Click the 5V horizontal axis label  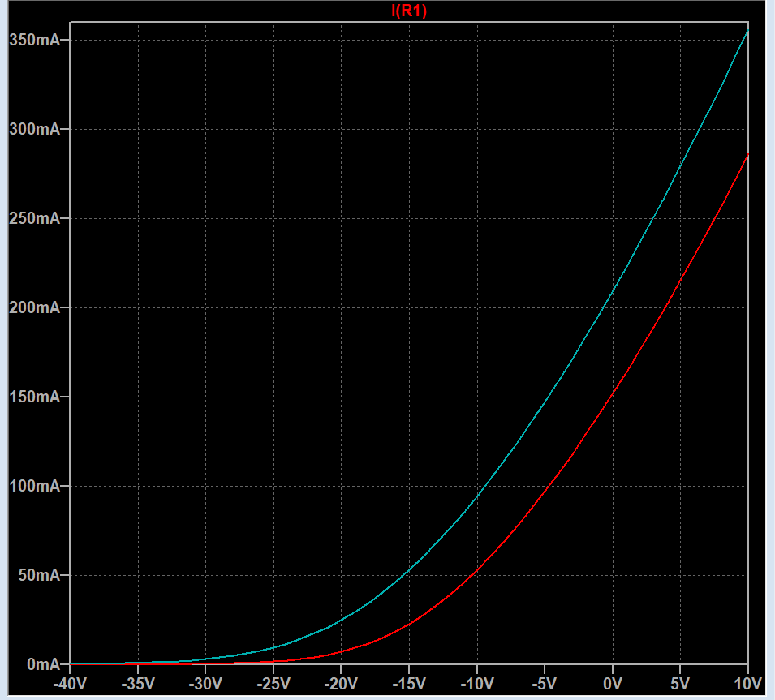click(680, 685)
